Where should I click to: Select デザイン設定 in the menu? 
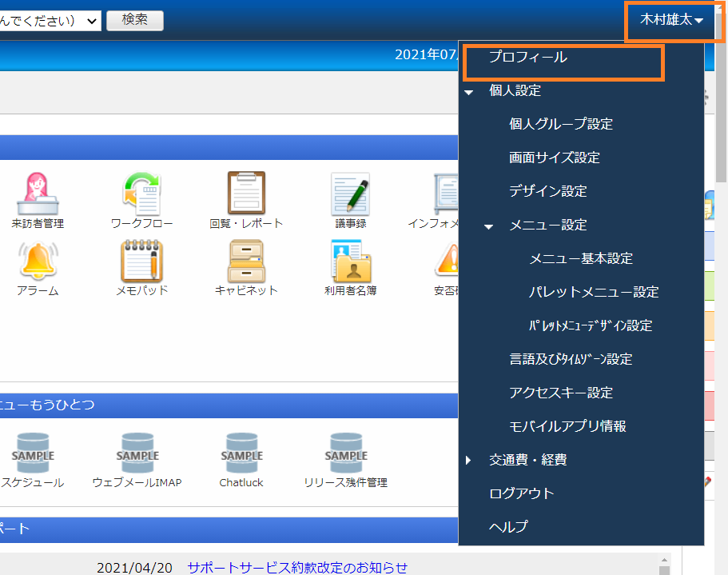click(547, 191)
